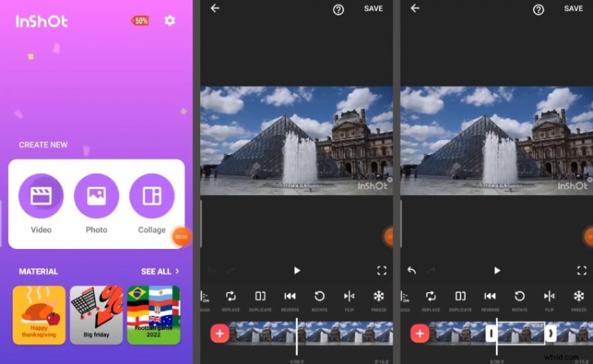Save video in the middle editor screen
This screenshot has width=593, height=364.
pos(374,8)
